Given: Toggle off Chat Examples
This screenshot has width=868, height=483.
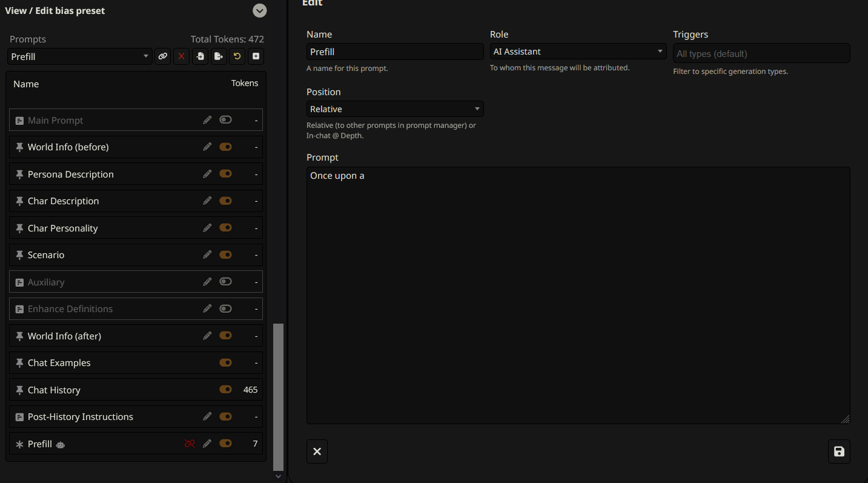Looking at the screenshot, I should (x=225, y=362).
